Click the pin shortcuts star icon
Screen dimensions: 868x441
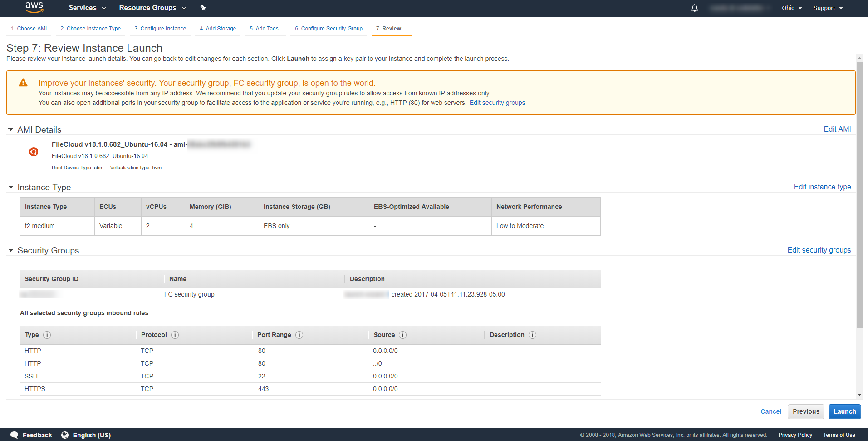click(x=203, y=8)
